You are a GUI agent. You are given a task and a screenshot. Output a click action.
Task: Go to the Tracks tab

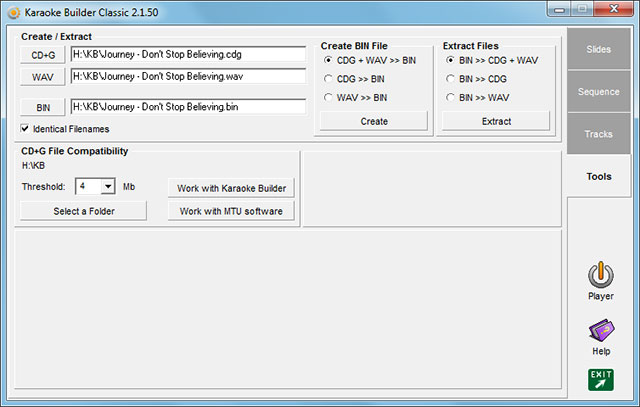pos(598,133)
